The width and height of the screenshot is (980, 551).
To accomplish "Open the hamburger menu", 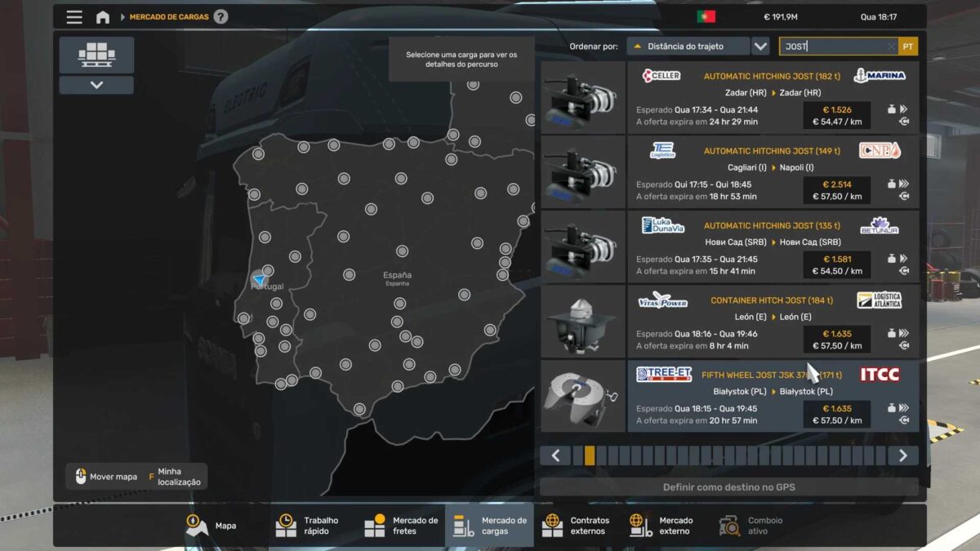I will click(x=73, y=16).
